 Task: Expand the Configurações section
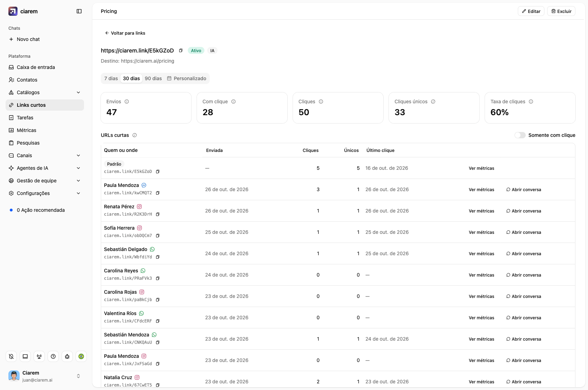(x=45, y=193)
